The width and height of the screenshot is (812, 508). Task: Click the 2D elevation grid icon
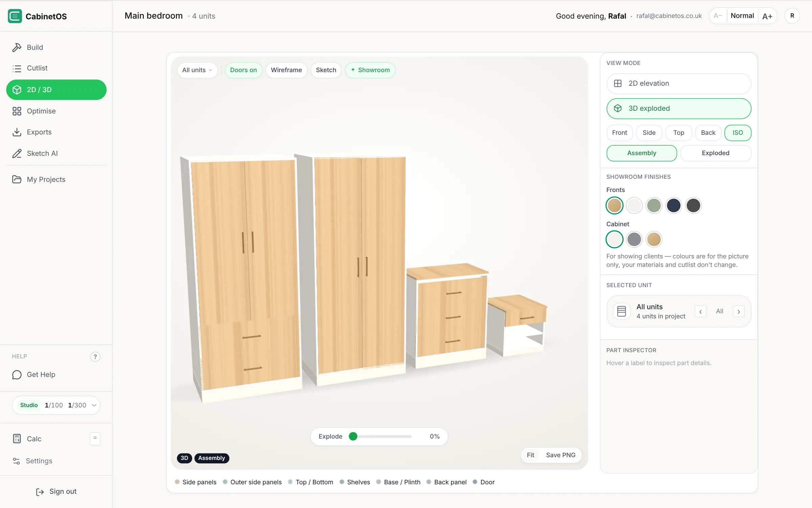pos(618,83)
